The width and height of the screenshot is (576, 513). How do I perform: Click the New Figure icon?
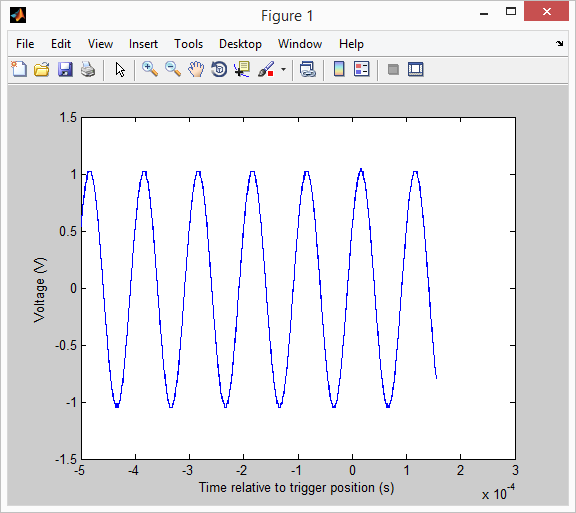[19, 69]
